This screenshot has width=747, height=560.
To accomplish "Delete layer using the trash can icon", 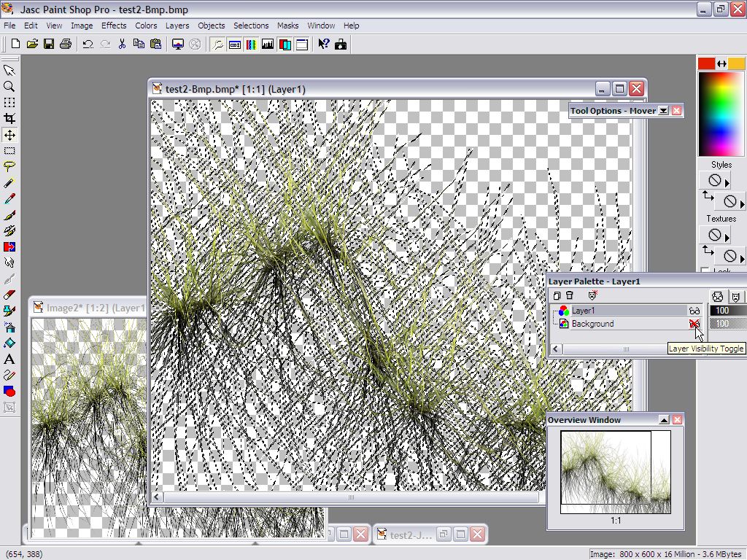I will coord(570,295).
